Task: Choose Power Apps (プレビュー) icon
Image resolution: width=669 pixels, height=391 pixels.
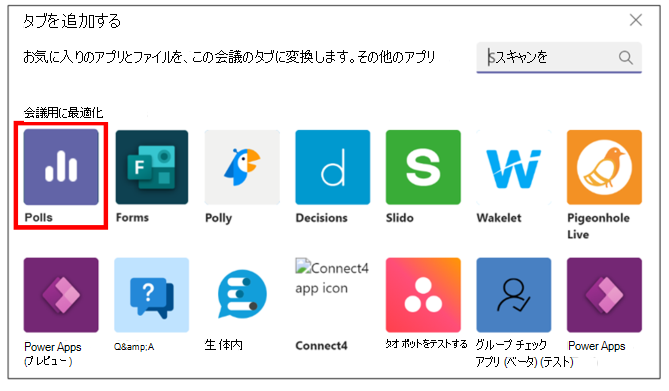Action: point(61,295)
